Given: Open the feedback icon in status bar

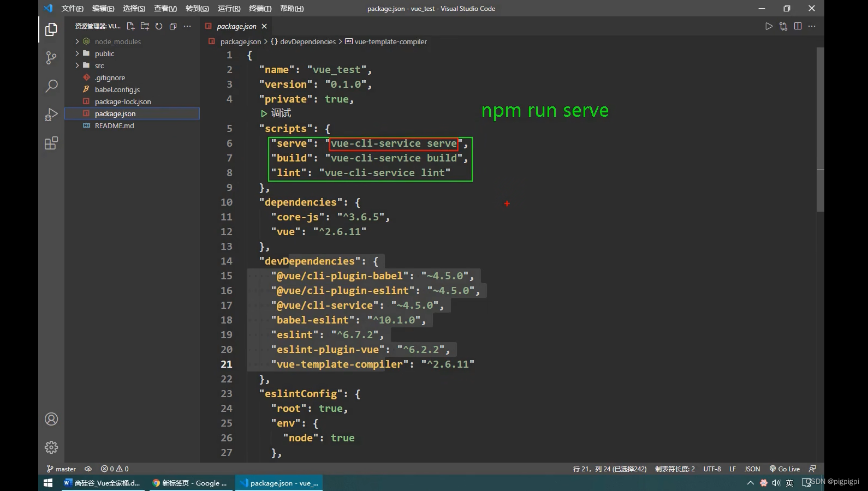Looking at the screenshot, I should (812, 469).
